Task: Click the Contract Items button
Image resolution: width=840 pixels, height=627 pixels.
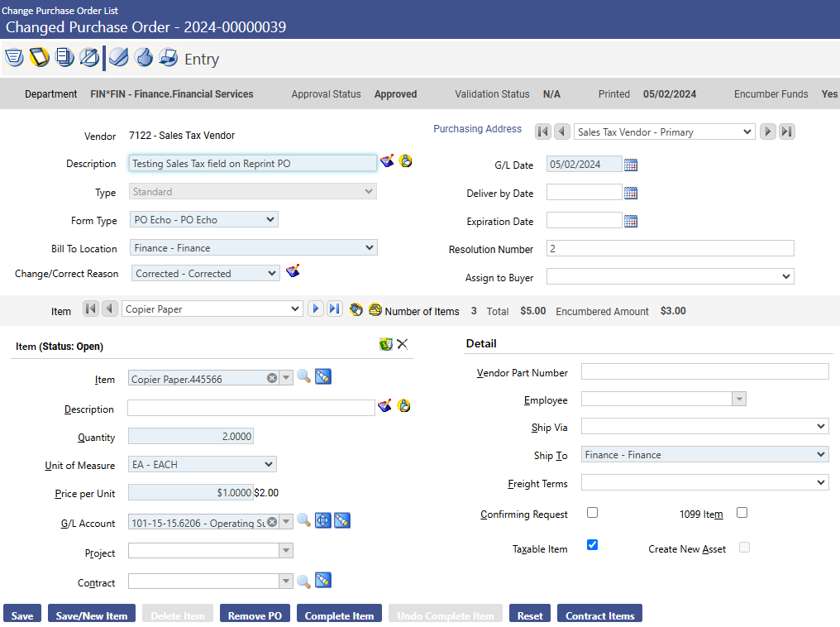Action: point(600,615)
